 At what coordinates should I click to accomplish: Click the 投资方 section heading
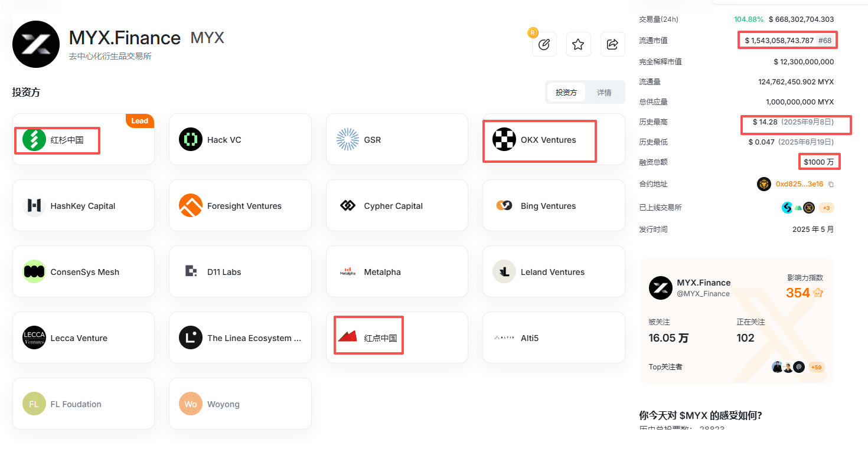[26, 93]
